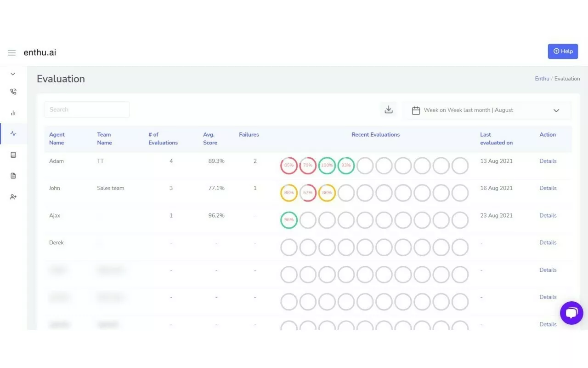This screenshot has height=368, width=588.
Task: Click the chevron at the top of sidebar
Action: point(13,74)
